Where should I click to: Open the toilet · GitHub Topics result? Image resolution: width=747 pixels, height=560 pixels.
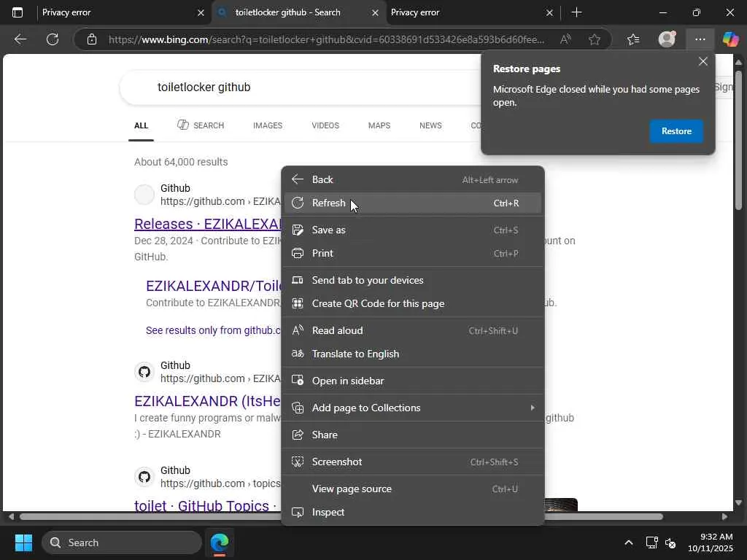click(205, 505)
